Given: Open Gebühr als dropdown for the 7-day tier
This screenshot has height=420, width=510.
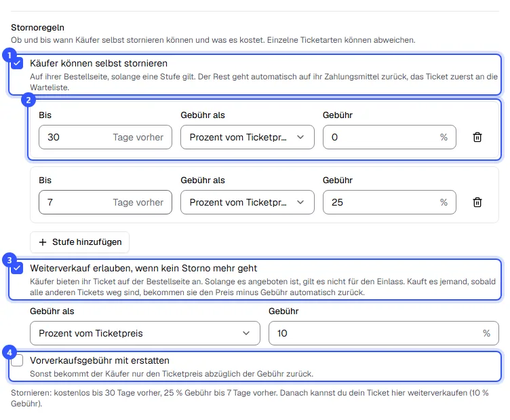Looking at the screenshot, I should [248, 202].
